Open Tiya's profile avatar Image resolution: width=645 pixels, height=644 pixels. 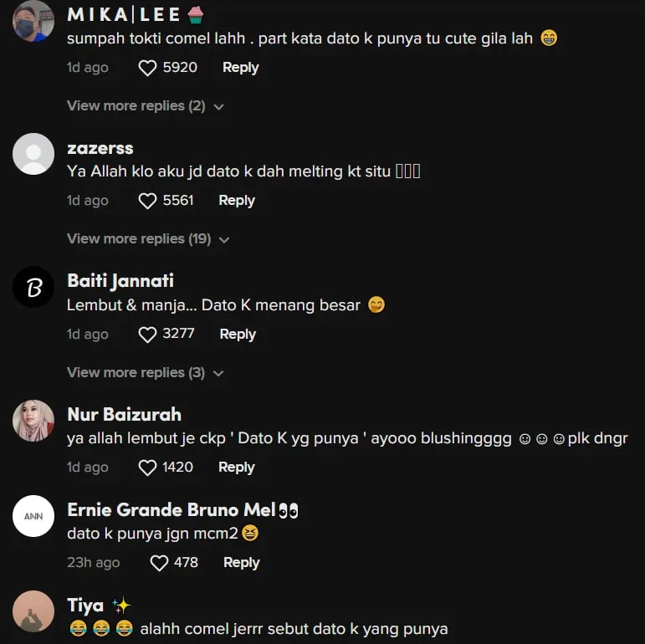point(33,611)
